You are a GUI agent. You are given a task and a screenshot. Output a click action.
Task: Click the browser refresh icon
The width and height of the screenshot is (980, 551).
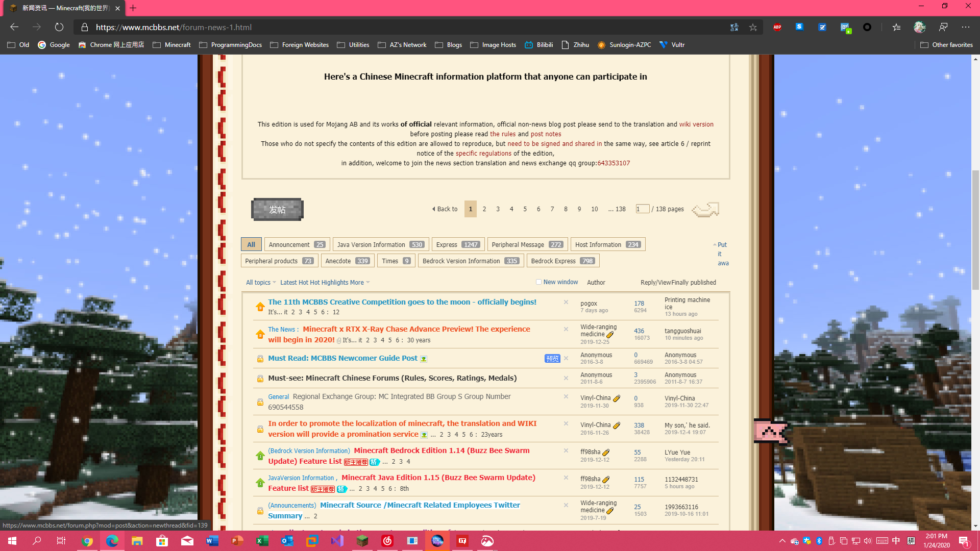click(59, 27)
